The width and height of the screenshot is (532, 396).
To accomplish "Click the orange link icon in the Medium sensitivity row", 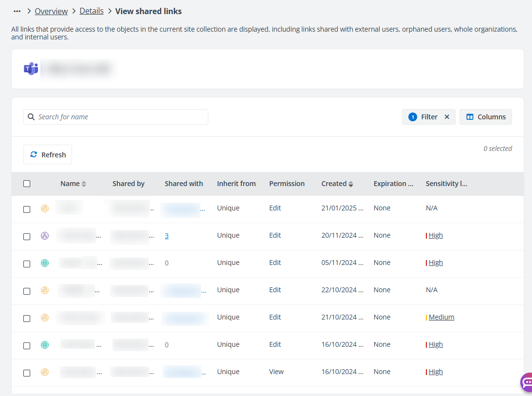I will click(x=45, y=318).
